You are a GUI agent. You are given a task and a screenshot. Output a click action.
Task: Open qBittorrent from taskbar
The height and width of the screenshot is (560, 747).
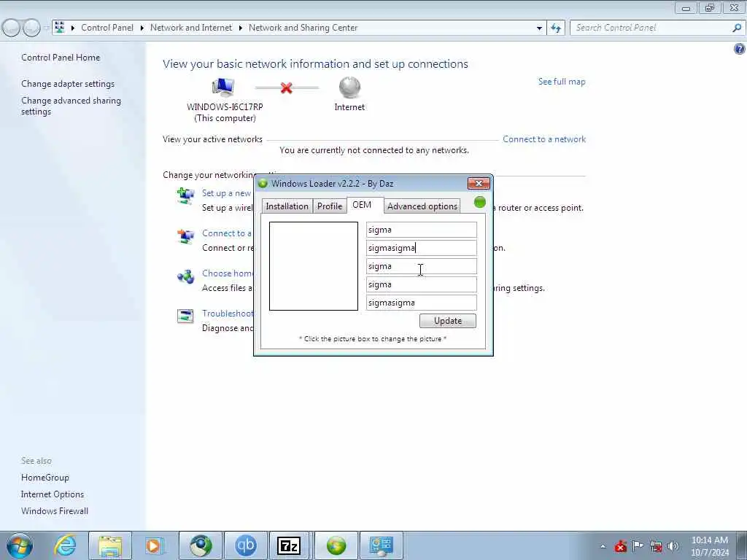click(245, 545)
